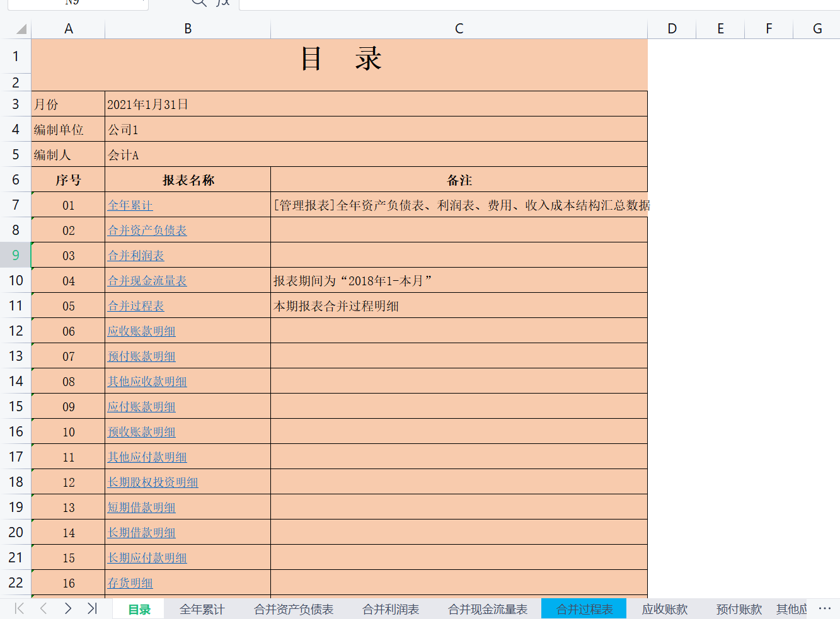Click the previous sheet navigation arrow

[x=43, y=609]
